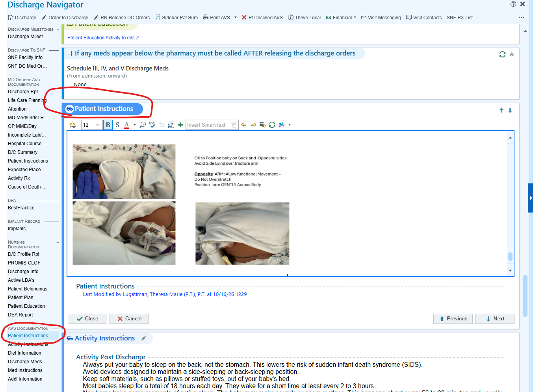Image resolution: width=533 pixels, height=392 pixels.
Task: Toggle strikethrough formatting
Action: pos(117,125)
